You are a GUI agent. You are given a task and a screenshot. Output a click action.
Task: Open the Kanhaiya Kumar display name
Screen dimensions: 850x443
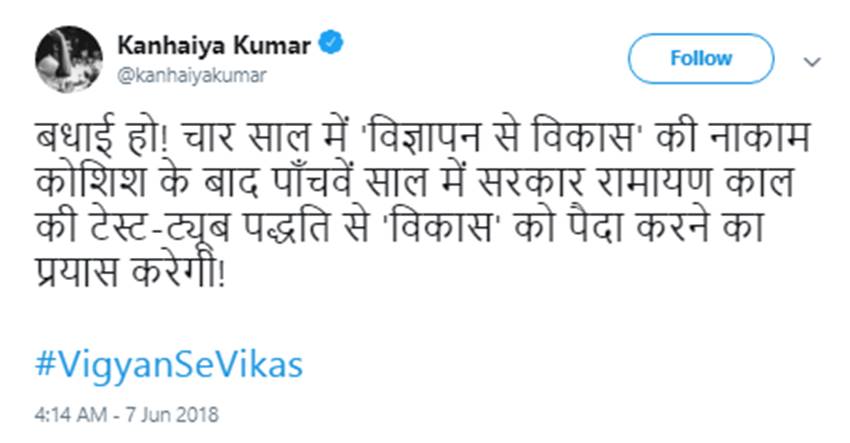(214, 45)
